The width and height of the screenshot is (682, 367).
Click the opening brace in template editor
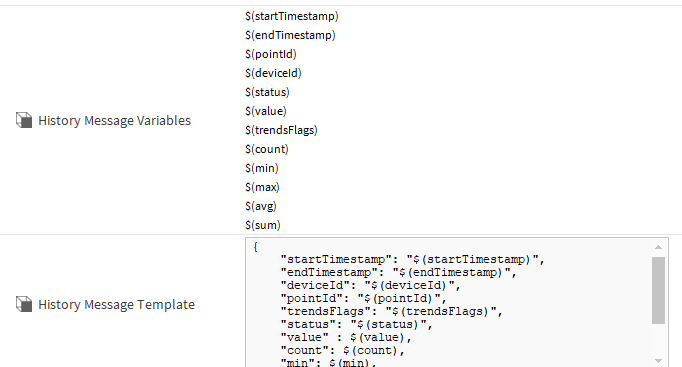256,247
